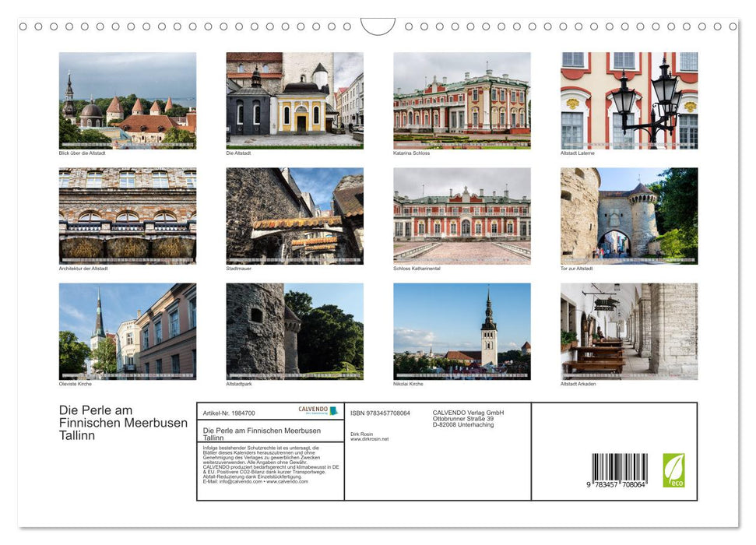The height and width of the screenshot is (545, 756).
Task: Open the 'Schloss Katharinental' photo
Action: 461,216
